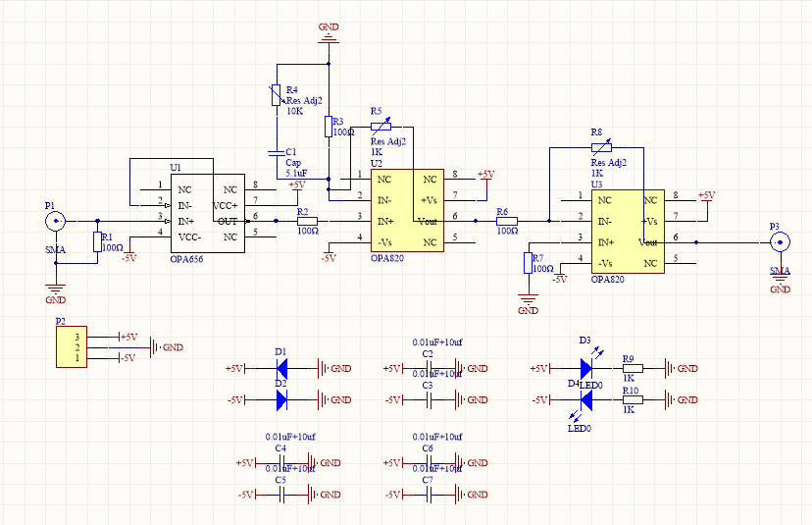Select the +5V label near U2 pin 8
The width and height of the screenshot is (812, 525).
coord(485,174)
